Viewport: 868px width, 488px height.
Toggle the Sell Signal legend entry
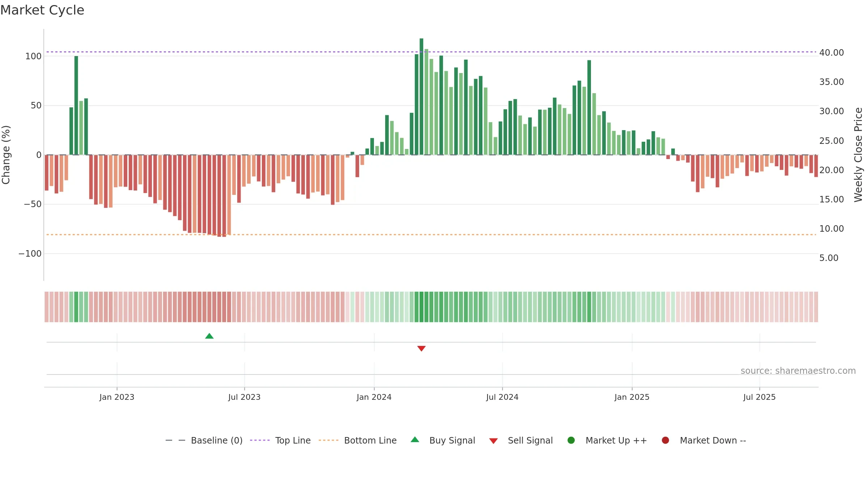(x=521, y=440)
